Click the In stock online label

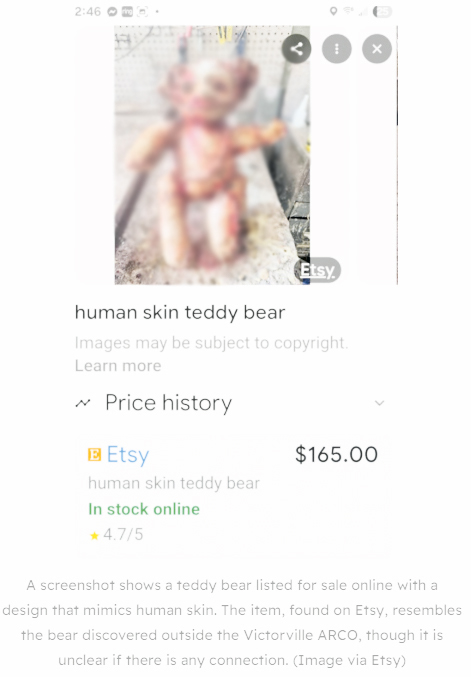(x=144, y=509)
